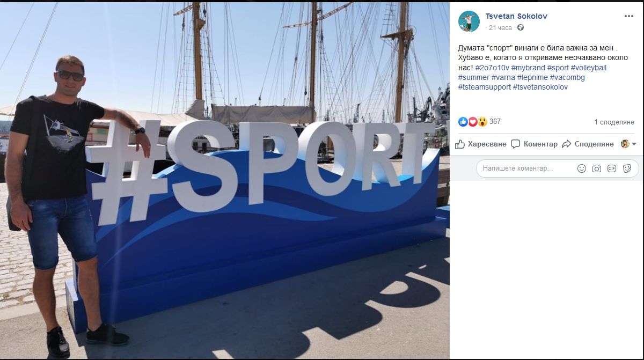Click the heart Love reaction icon
The height and width of the screenshot is (360, 644).
473,122
